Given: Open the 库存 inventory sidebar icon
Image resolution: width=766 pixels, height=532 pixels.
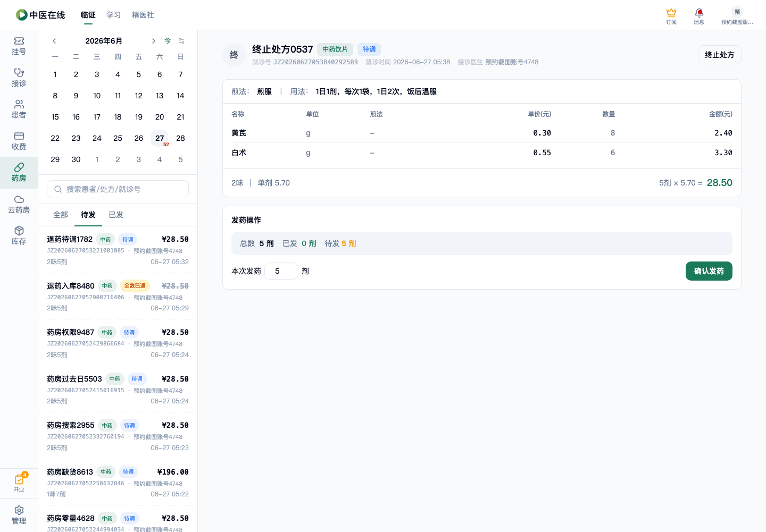Looking at the screenshot, I should [19, 236].
